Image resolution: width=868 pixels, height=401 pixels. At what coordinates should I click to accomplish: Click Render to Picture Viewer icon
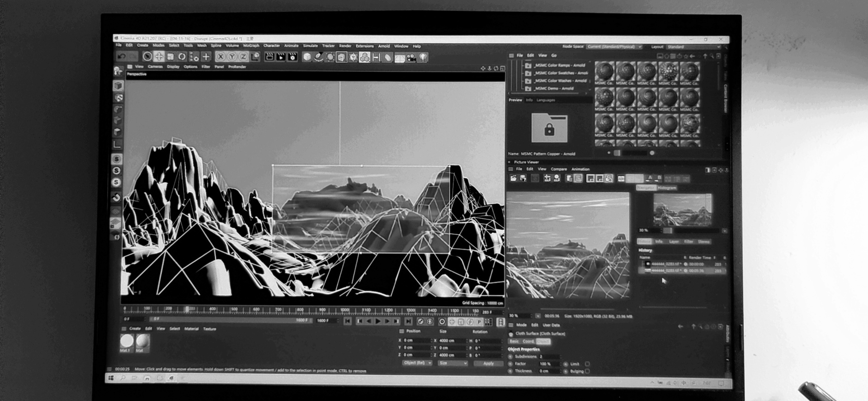pyautogui.click(x=281, y=57)
